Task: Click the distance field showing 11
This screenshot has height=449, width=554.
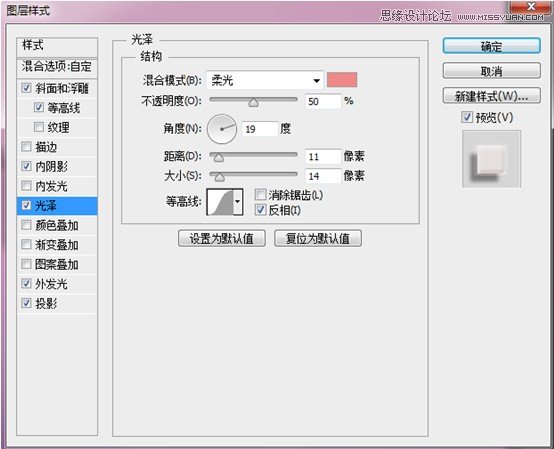Action: [323, 156]
